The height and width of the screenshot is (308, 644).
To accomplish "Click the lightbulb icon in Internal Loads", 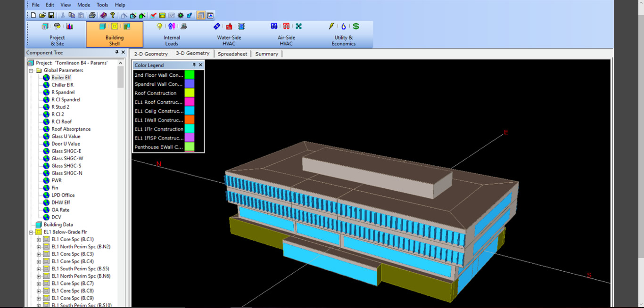I will click(x=159, y=26).
